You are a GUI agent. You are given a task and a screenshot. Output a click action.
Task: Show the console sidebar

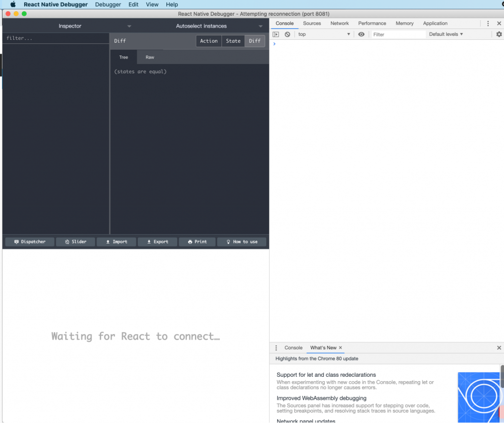276,34
